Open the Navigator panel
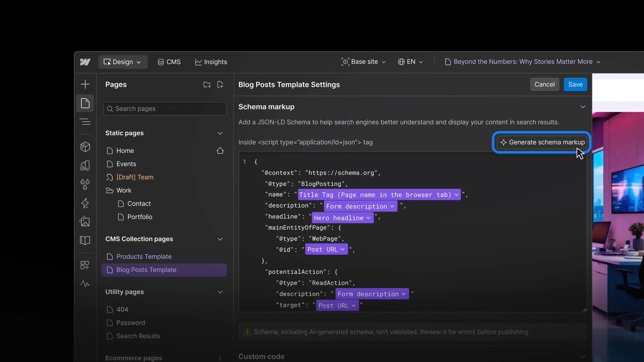Image resolution: width=644 pixels, height=362 pixels. click(85, 122)
